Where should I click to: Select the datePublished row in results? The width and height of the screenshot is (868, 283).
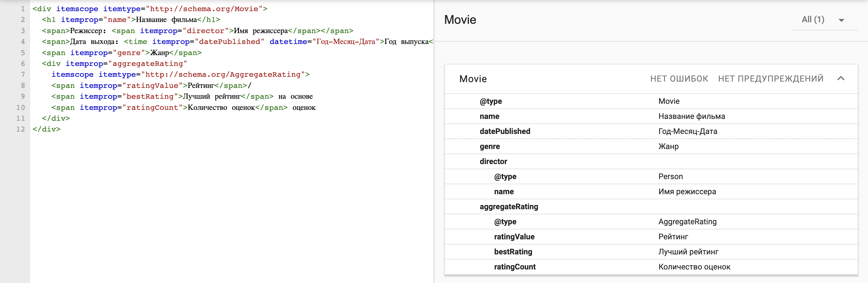(x=505, y=131)
